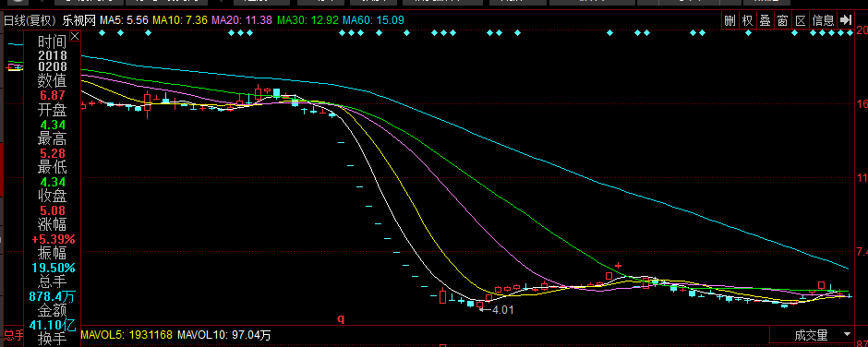The height and width of the screenshot is (347, 868).
Task: Select the green MA30: 12.92 label
Action: coord(307,21)
